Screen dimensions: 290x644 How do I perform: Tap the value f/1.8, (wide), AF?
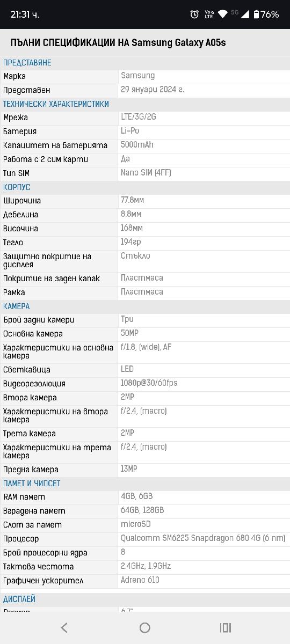pos(146,347)
